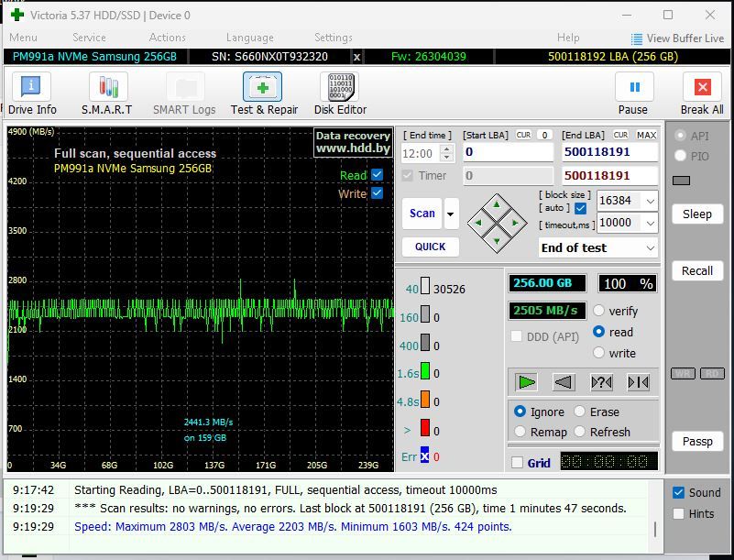Viewport: 734px width, 560px height.
Task: Click the Sleep button
Action: (697, 214)
